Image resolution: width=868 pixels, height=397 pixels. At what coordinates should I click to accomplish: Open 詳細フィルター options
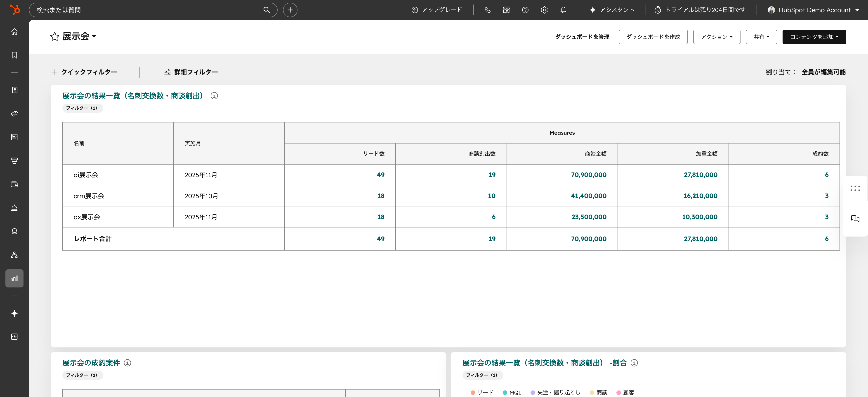pos(191,72)
